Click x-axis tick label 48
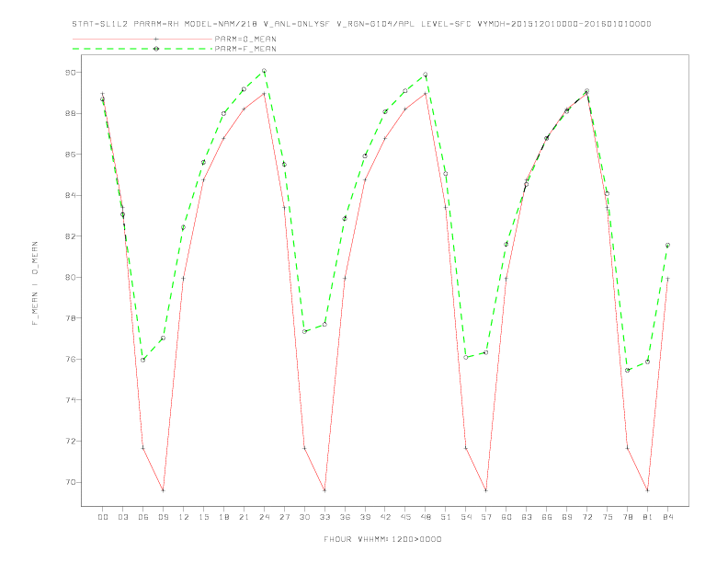Image resolution: width=728 pixels, height=563 pixels. [x=426, y=517]
